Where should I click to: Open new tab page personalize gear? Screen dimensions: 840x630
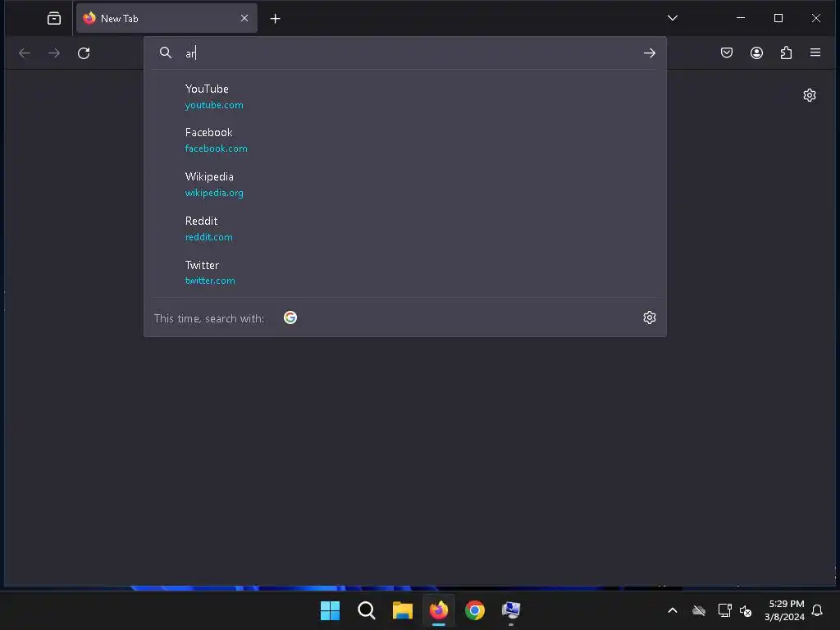[x=810, y=95]
